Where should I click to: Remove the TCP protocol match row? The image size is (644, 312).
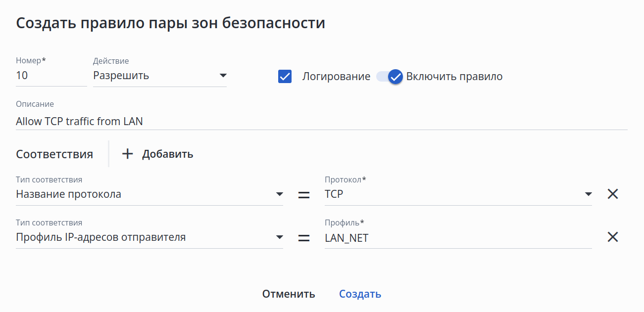click(x=613, y=194)
